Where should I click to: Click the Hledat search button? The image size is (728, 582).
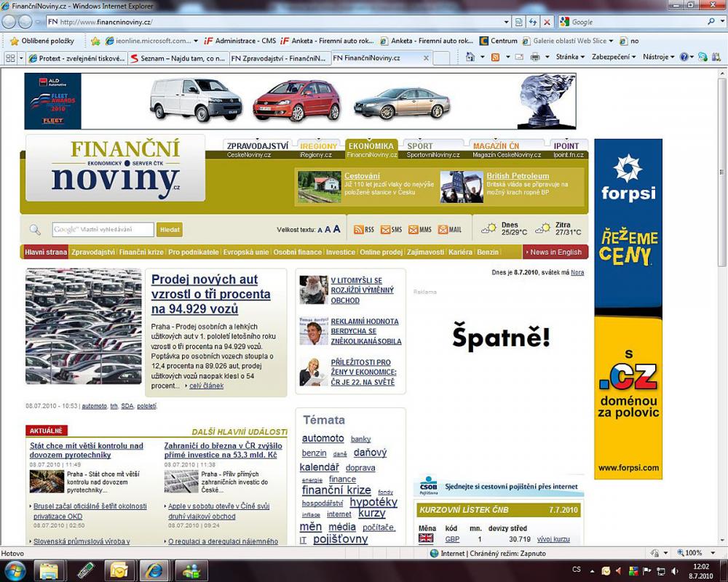coord(170,229)
